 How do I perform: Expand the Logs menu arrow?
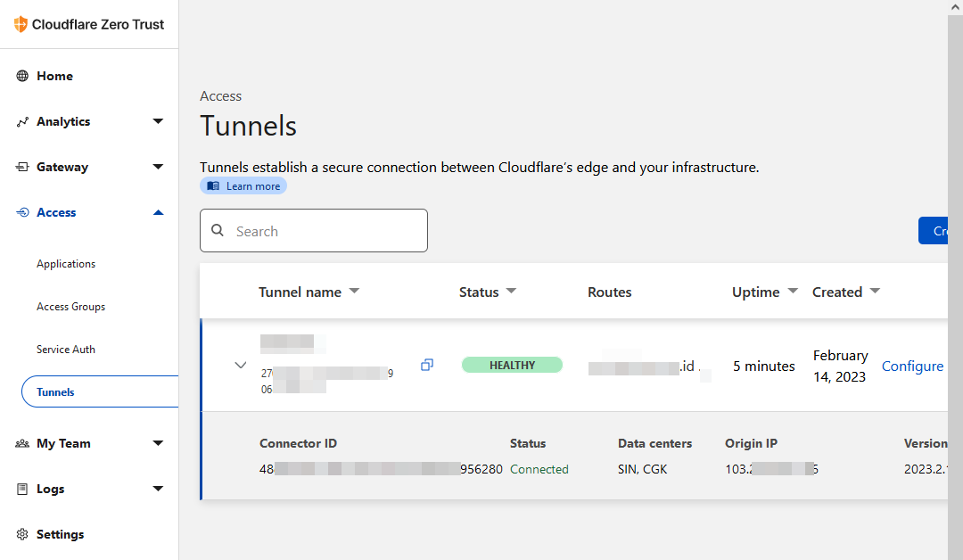[158, 489]
